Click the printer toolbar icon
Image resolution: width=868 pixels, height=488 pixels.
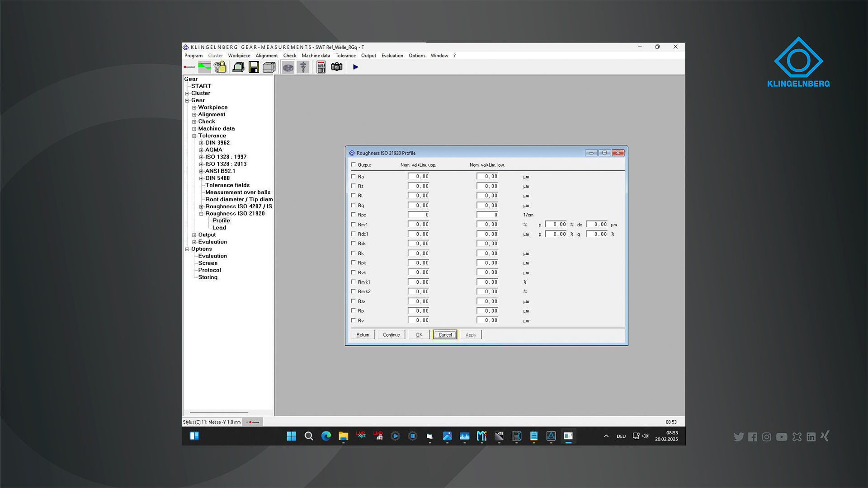pyautogui.click(x=269, y=67)
